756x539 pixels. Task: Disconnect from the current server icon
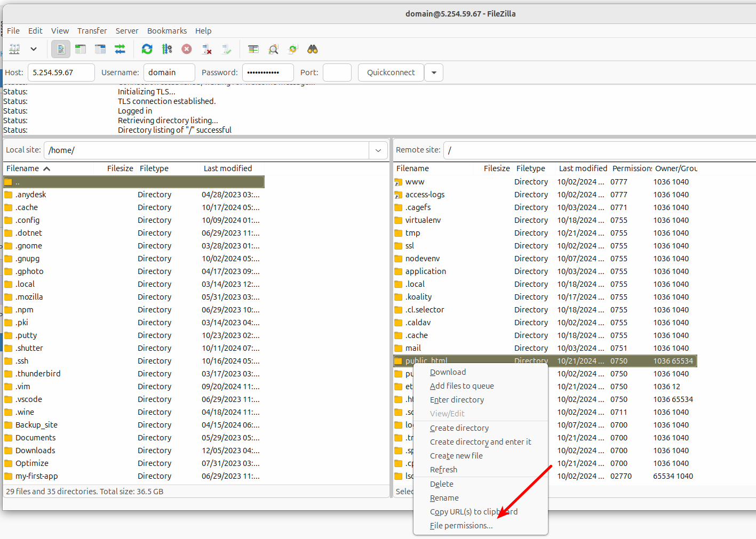pos(207,49)
